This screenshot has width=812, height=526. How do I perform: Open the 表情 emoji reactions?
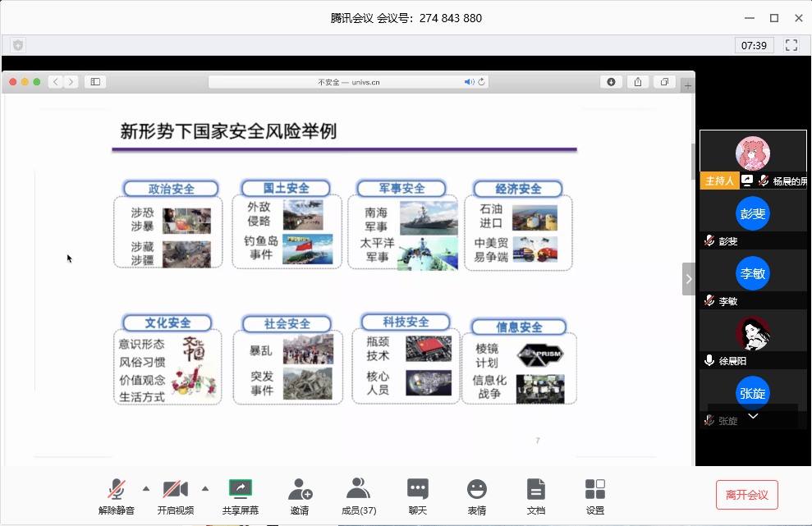point(477,496)
